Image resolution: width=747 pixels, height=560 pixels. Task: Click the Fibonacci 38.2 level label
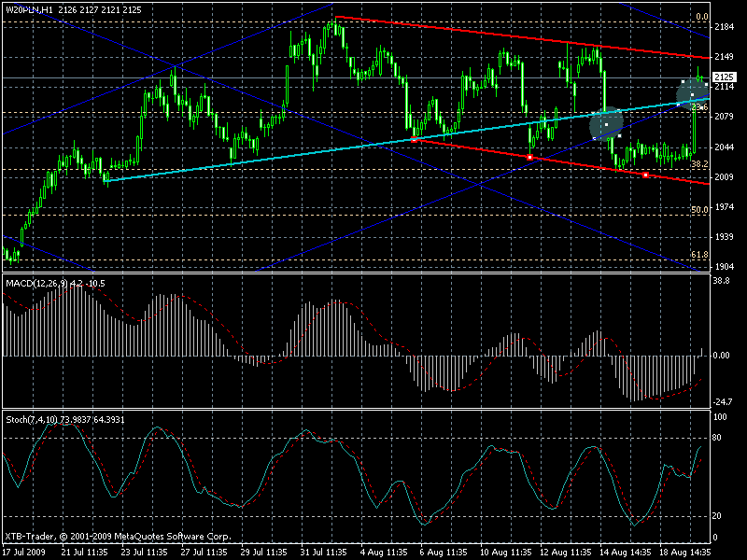pyautogui.click(x=699, y=164)
